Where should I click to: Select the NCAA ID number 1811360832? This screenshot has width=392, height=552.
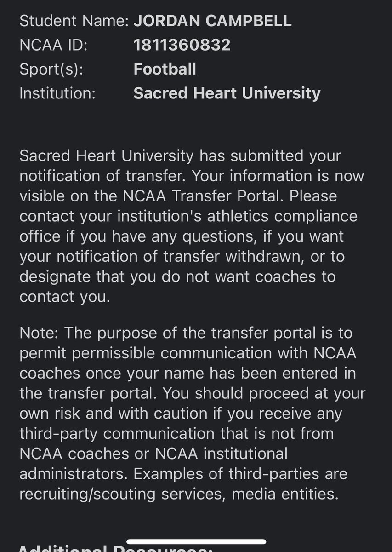coord(182,45)
